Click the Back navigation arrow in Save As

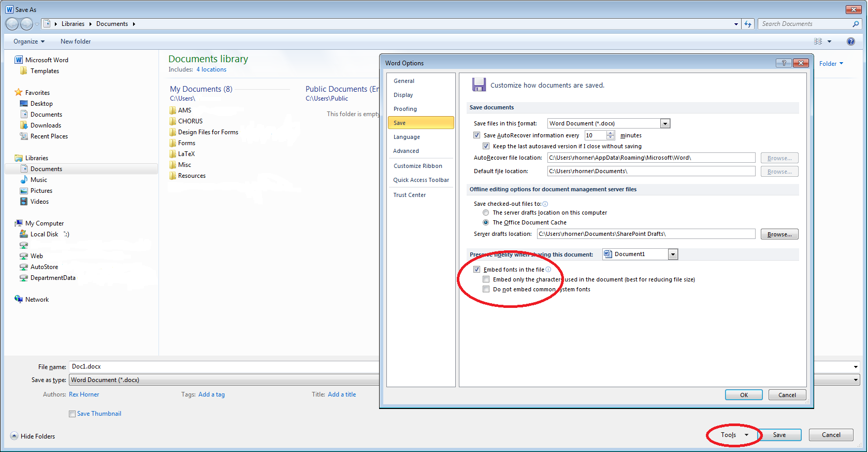click(x=12, y=24)
